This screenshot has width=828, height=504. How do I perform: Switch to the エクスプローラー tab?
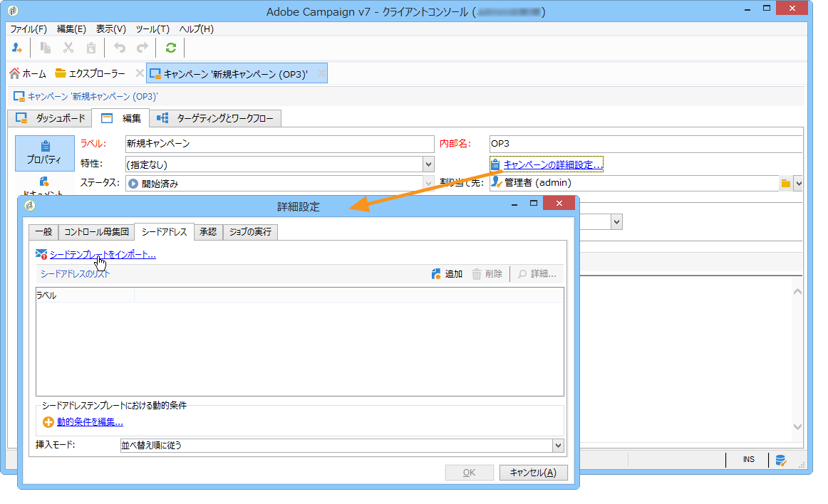(x=90, y=73)
